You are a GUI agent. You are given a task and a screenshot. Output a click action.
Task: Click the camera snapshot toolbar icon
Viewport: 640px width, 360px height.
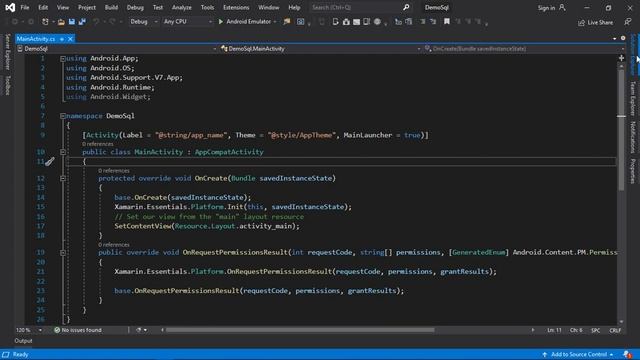coord(346,22)
